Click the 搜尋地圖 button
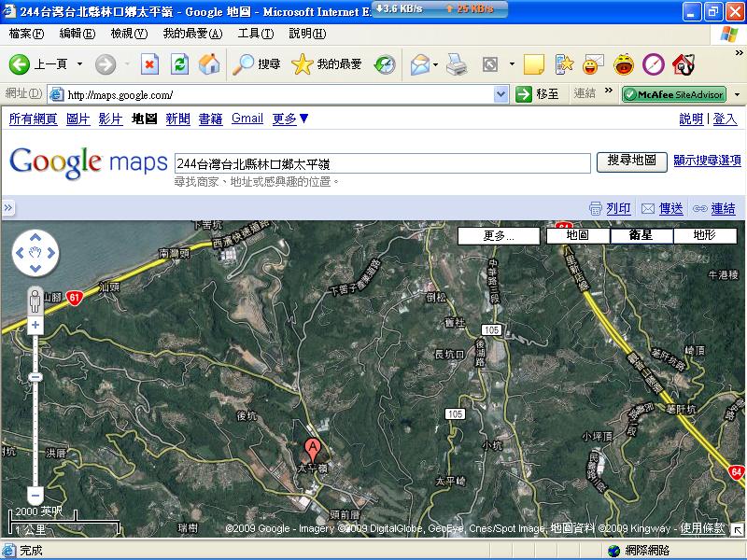 coord(631,161)
